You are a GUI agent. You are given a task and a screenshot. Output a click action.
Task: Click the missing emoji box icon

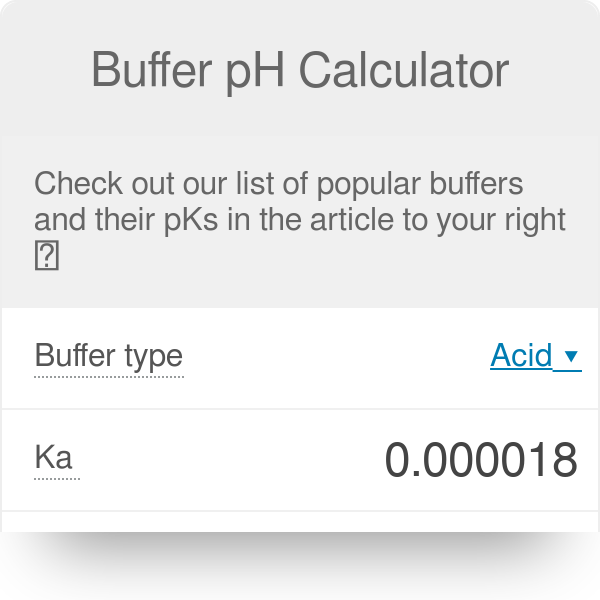tap(47, 257)
